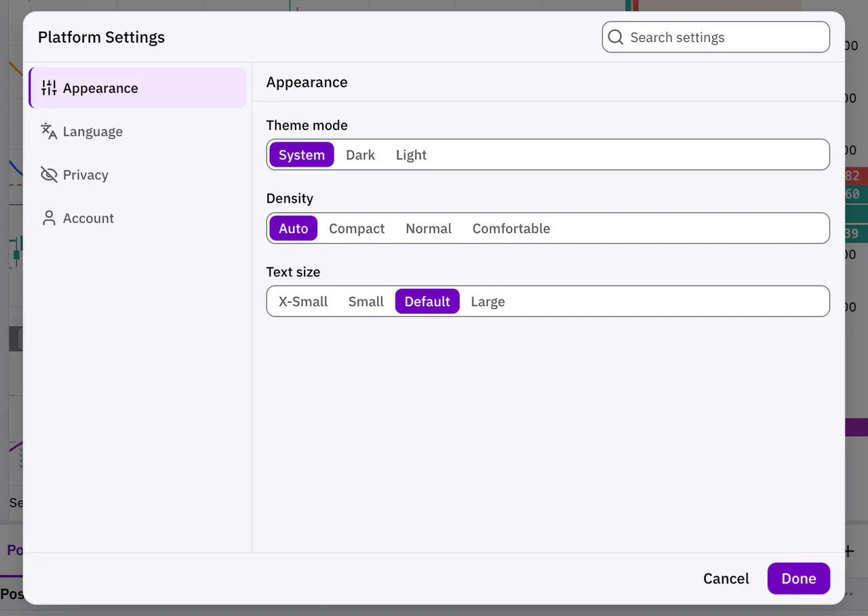This screenshot has width=868, height=616.
Task: Set text size to X-Small
Action: coord(303,302)
